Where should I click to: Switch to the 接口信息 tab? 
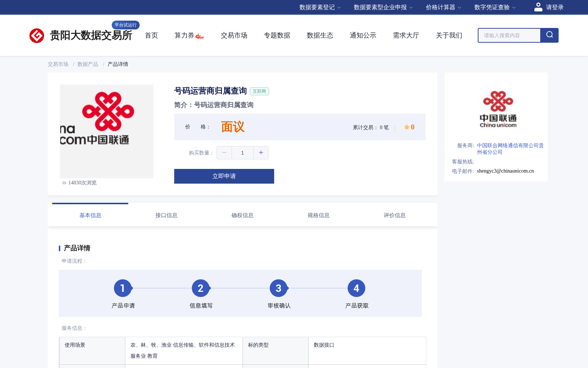coord(166,215)
